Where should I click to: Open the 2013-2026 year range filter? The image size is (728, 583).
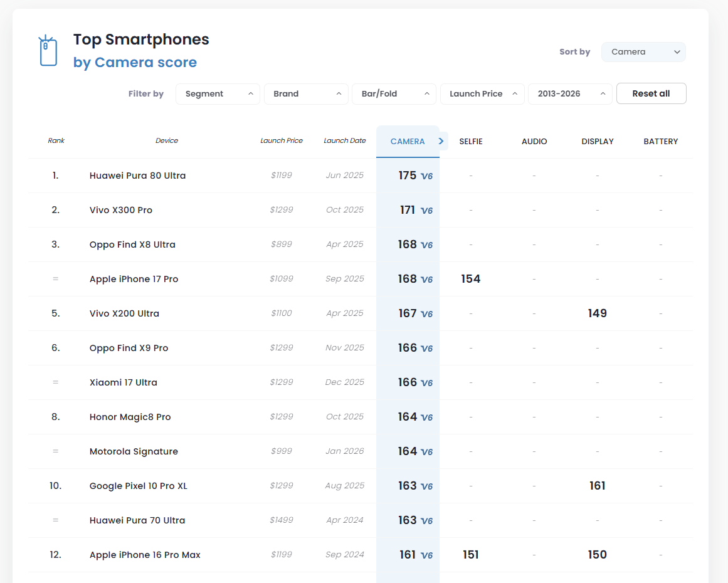[x=569, y=94]
